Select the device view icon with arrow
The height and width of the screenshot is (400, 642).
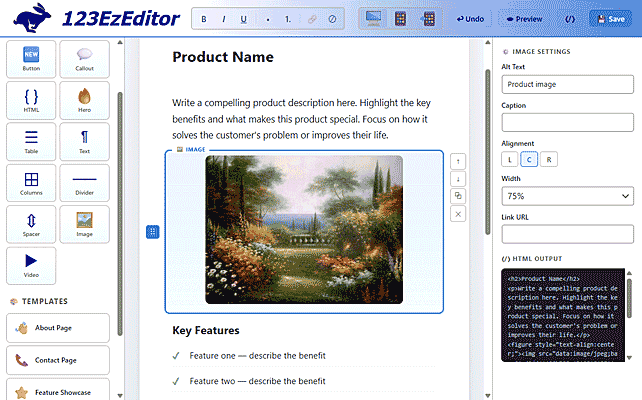point(428,19)
